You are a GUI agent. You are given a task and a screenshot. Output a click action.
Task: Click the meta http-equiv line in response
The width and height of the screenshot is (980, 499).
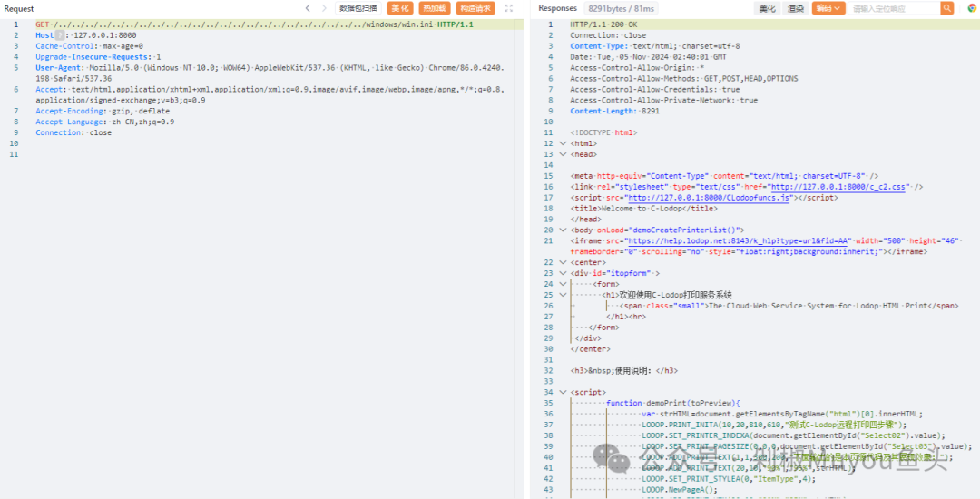tap(724, 176)
